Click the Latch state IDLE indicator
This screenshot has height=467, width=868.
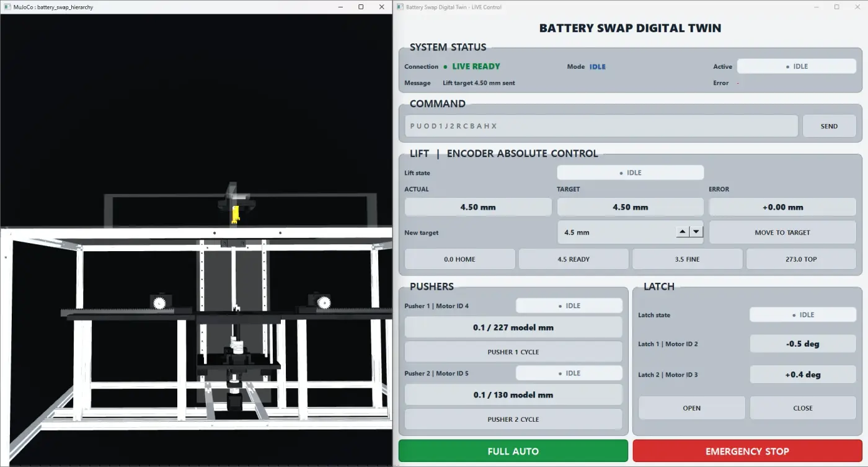803,315
